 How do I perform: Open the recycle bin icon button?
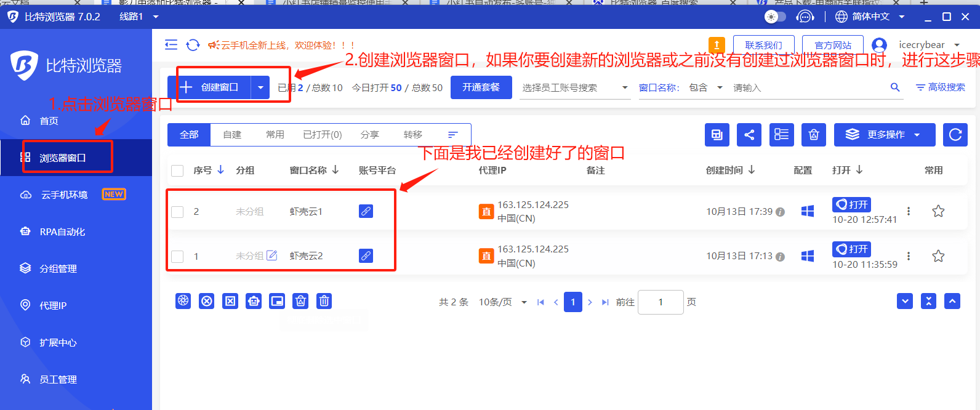[x=814, y=135]
